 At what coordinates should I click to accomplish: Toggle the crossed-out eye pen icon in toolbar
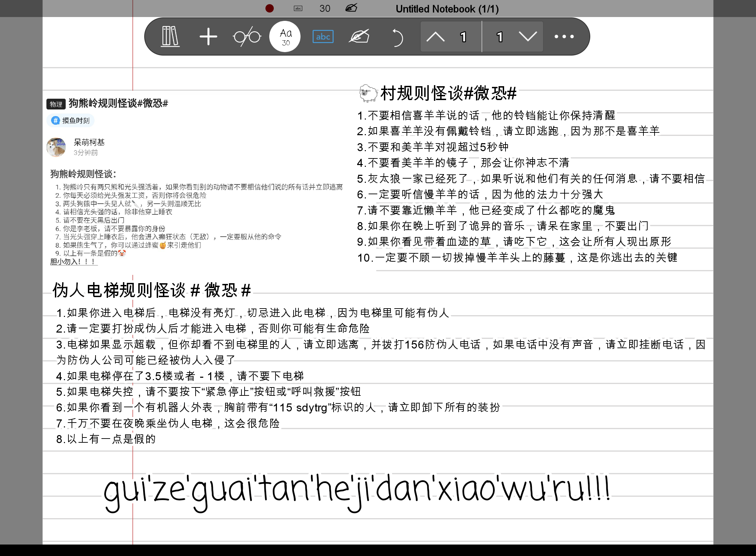tap(359, 36)
